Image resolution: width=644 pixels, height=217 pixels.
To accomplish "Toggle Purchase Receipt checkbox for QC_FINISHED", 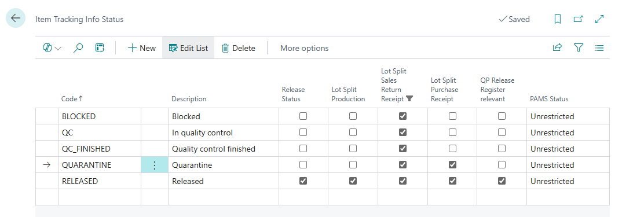I will 452,149.
